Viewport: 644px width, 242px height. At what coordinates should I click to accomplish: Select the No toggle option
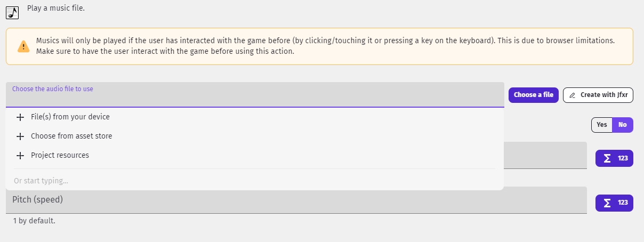623,125
